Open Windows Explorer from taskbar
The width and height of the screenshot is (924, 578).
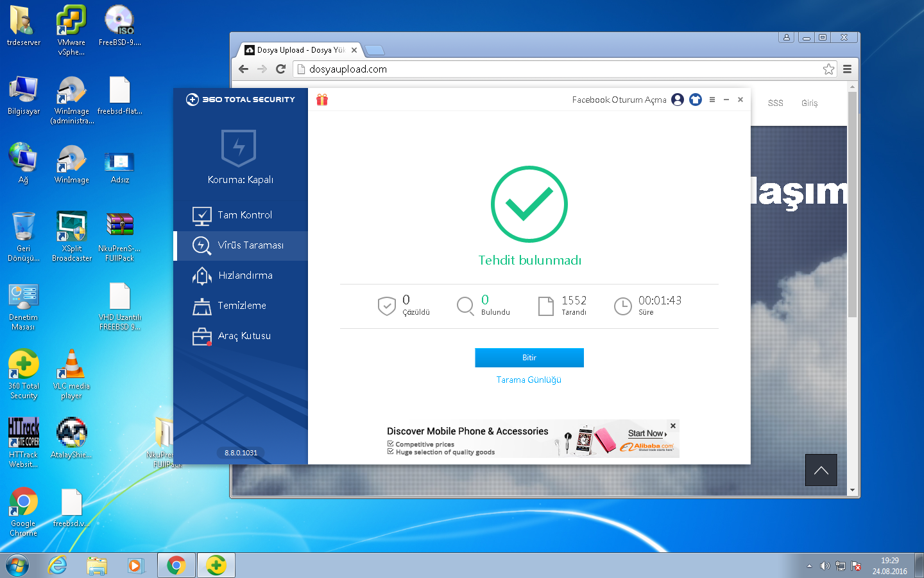pos(97,566)
